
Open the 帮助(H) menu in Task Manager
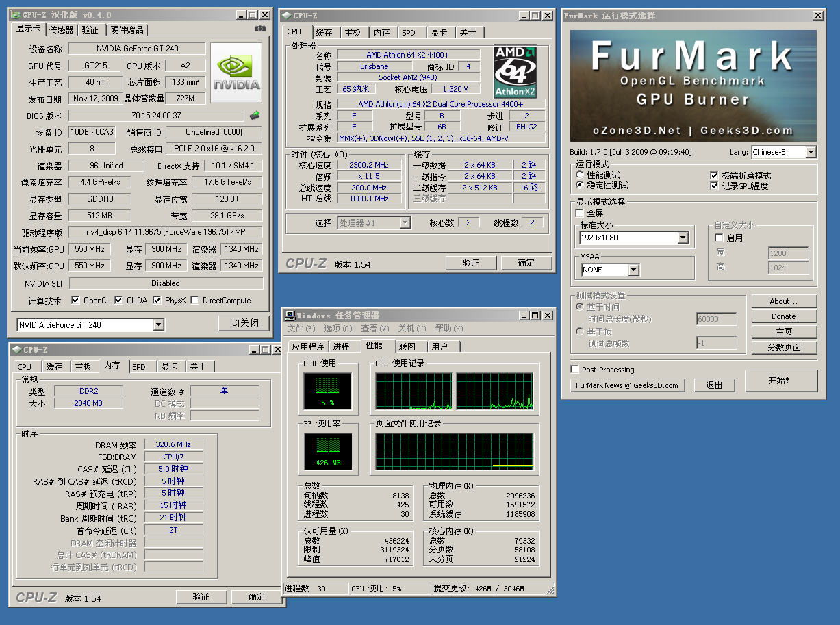(449, 329)
